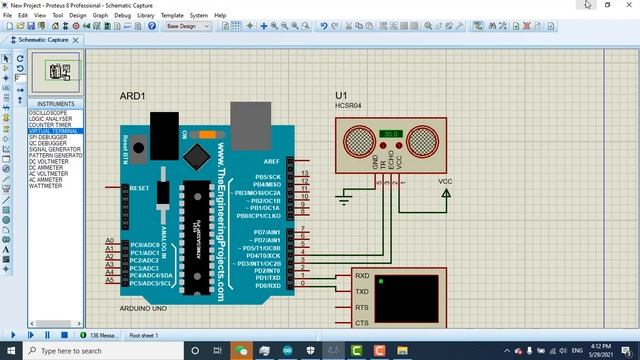Open the File menu
640x360 pixels.
point(7,16)
